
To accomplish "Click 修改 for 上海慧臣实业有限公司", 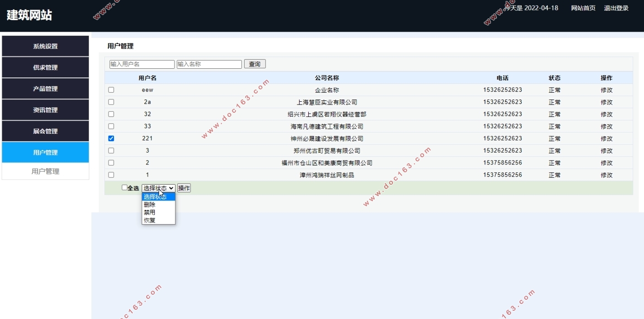I will [x=606, y=102].
